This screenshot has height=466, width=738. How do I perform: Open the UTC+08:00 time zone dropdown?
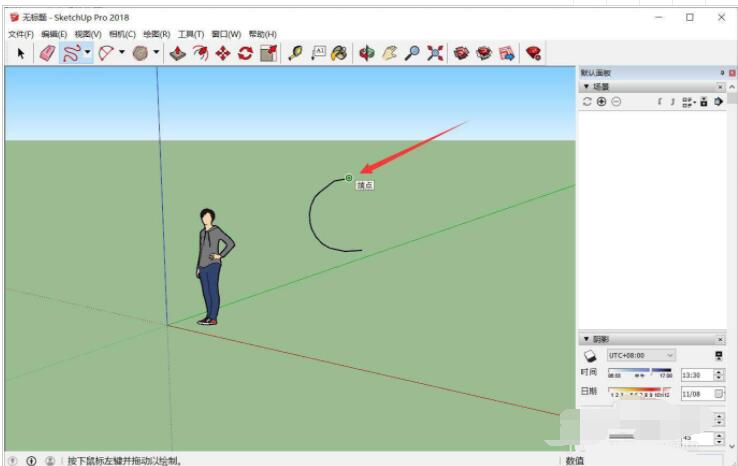(641, 355)
